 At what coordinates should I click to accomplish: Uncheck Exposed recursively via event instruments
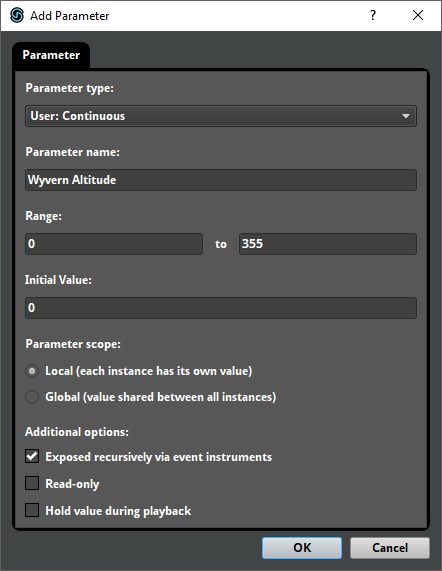point(32,456)
